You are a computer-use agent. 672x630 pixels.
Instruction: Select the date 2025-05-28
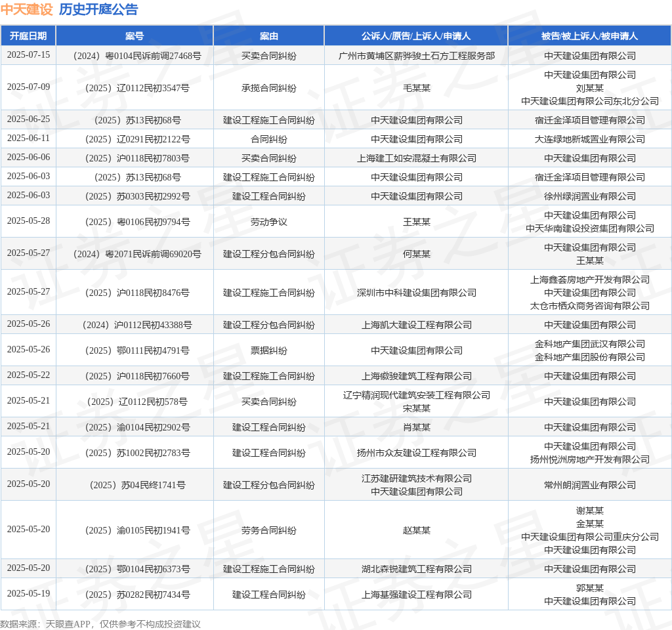[28, 220]
